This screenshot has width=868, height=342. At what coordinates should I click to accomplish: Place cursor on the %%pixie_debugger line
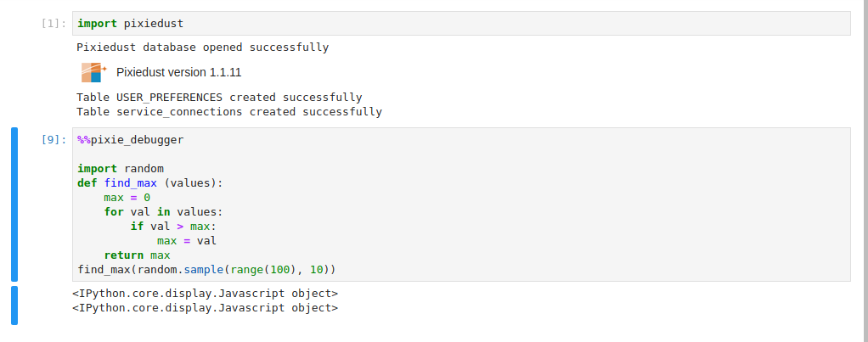[x=130, y=139]
